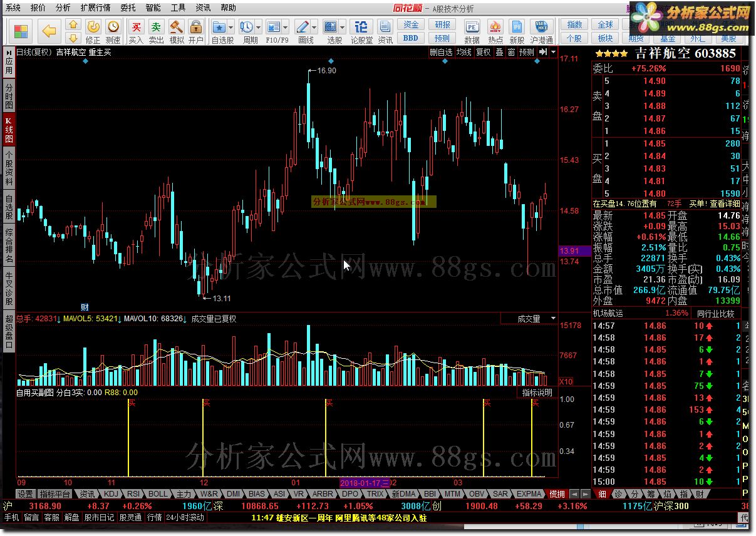This screenshot has height=536, width=756.
Task: Open the F10/F9 company info icon
Action: point(274,31)
